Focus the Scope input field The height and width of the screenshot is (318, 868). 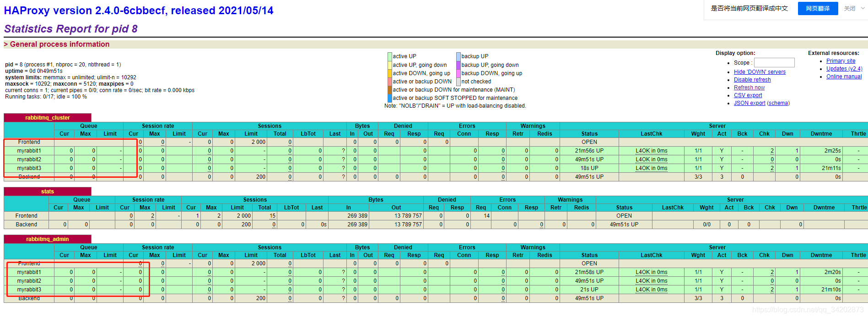pos(774,63)
